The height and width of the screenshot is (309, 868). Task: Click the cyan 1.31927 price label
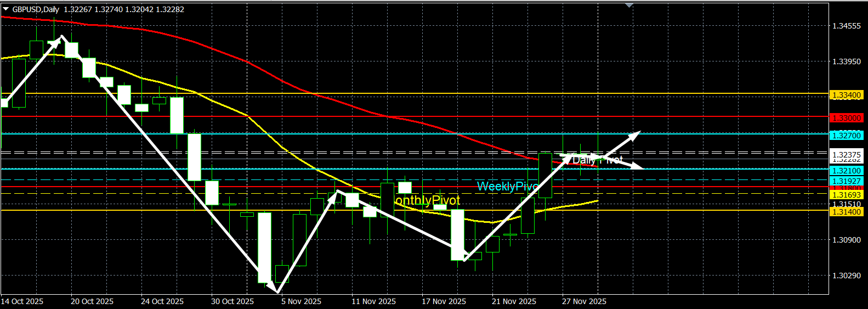click(x=847, y=181)
